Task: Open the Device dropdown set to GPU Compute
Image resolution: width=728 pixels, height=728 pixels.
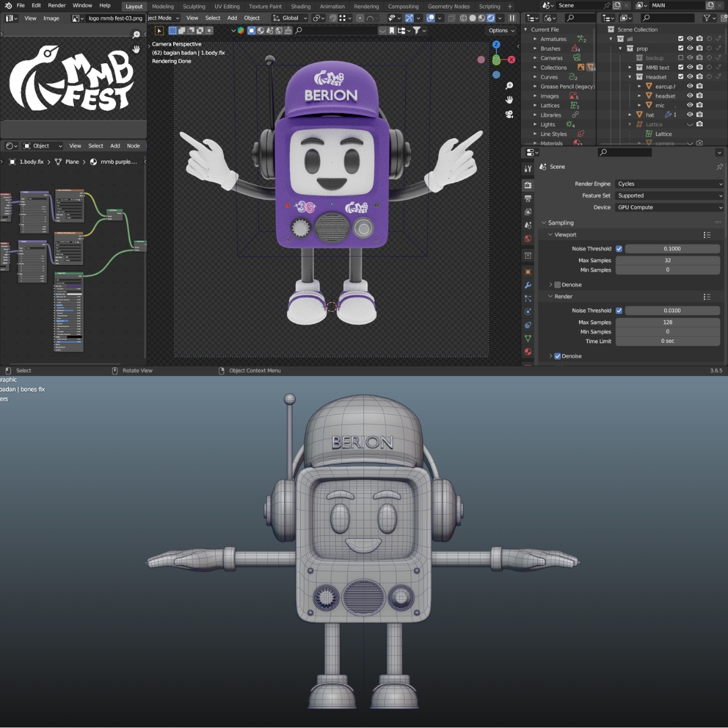Action: coord(669,208)
